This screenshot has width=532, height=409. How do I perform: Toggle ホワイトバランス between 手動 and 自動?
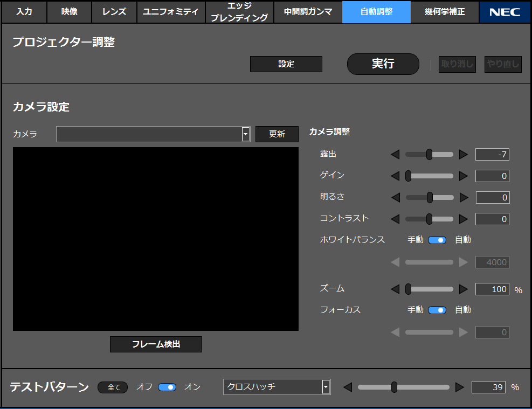[x=437, y=240]
